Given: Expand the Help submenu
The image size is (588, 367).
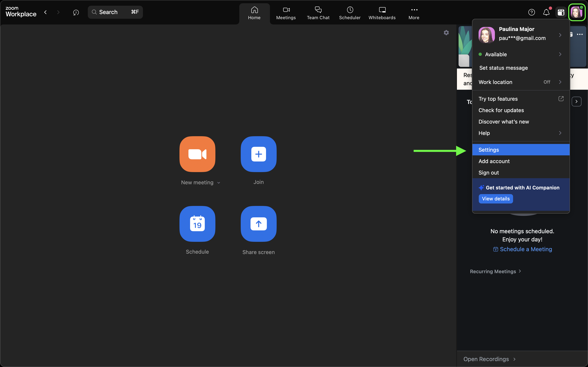Looking at the screenshot, I should 520,133.
